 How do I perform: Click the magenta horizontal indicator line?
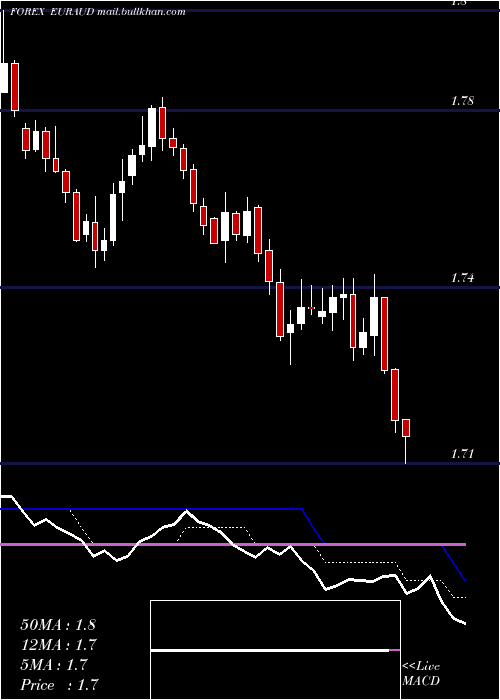tap(233, 545)
